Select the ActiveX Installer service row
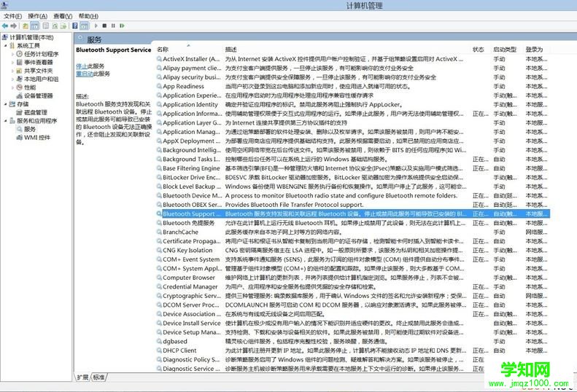The width and height of the screenshot is (577, 392). click(x=353, y=59)
